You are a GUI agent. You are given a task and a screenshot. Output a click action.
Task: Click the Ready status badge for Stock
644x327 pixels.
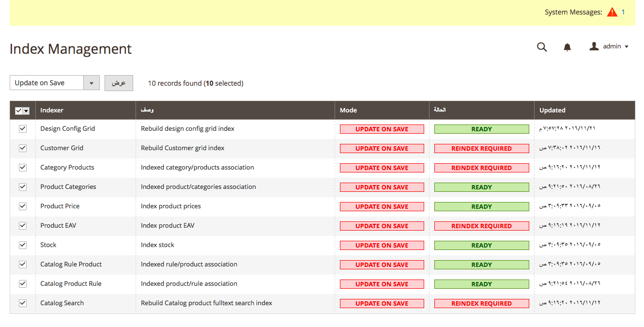pyautogui.click(x=481, y=246)
